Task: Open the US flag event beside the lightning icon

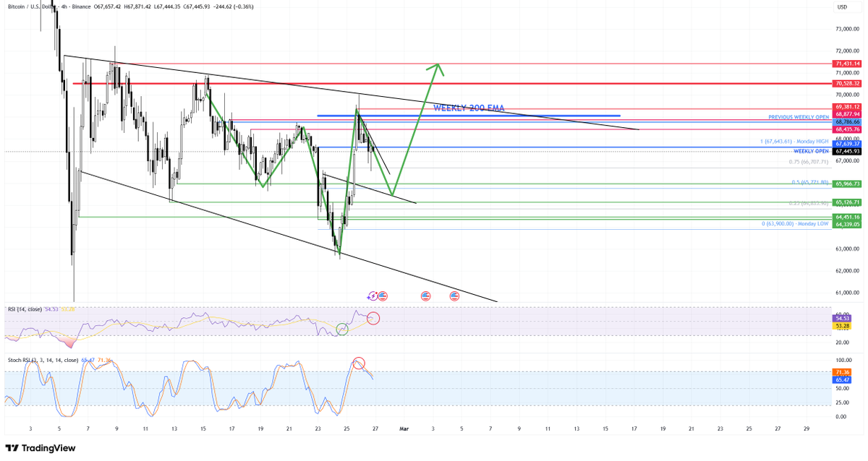Action: pyautogui.click(x=383, y=296)
